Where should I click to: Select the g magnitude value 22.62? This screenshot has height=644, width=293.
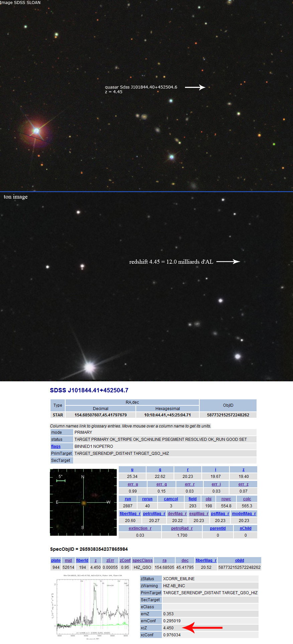point(160,477)
